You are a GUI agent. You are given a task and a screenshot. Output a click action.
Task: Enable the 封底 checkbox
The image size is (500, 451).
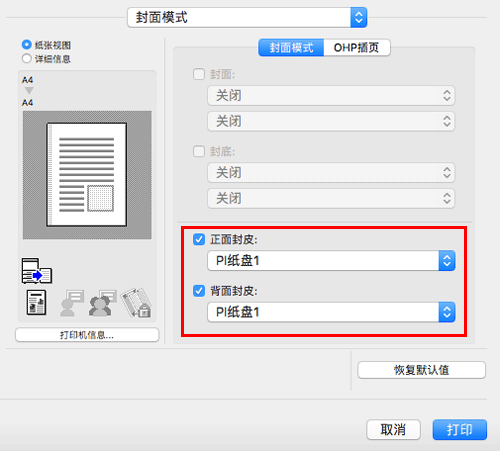pos(199,151)
